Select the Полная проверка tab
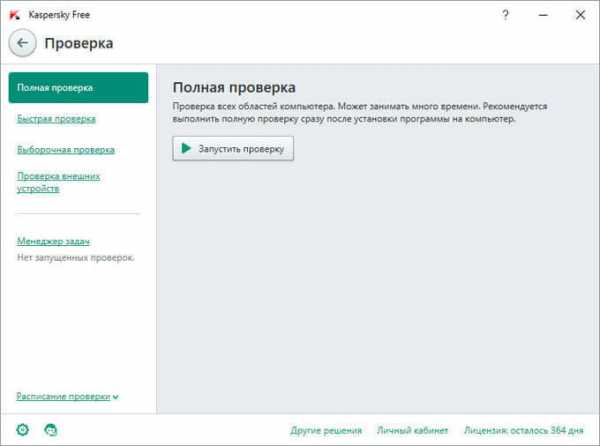Image resolution: width=600 pixels, height=446 pixels. tap(78, 88)
